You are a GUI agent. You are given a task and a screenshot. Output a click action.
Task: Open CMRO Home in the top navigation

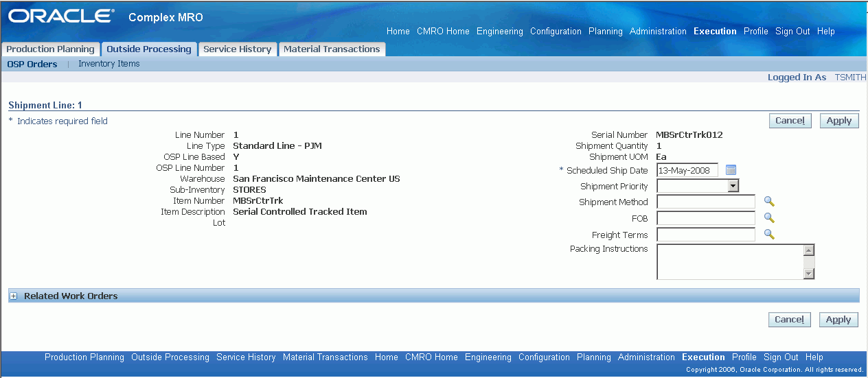[x=443, y=32]
